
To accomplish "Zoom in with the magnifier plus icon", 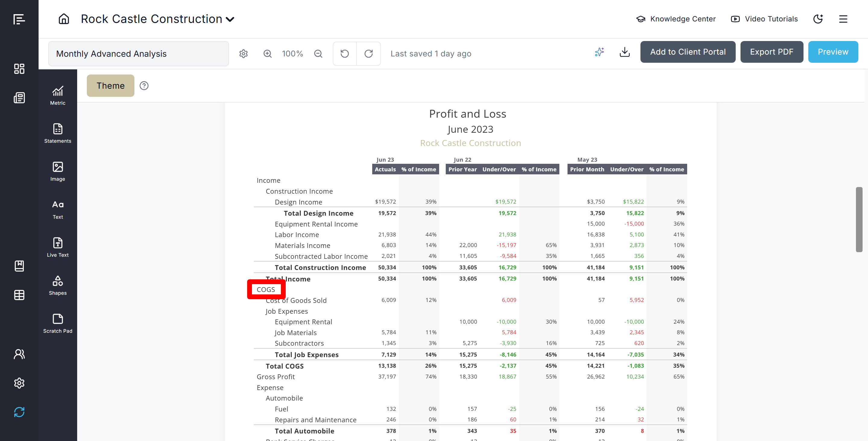I will click(x=268, y=54).
